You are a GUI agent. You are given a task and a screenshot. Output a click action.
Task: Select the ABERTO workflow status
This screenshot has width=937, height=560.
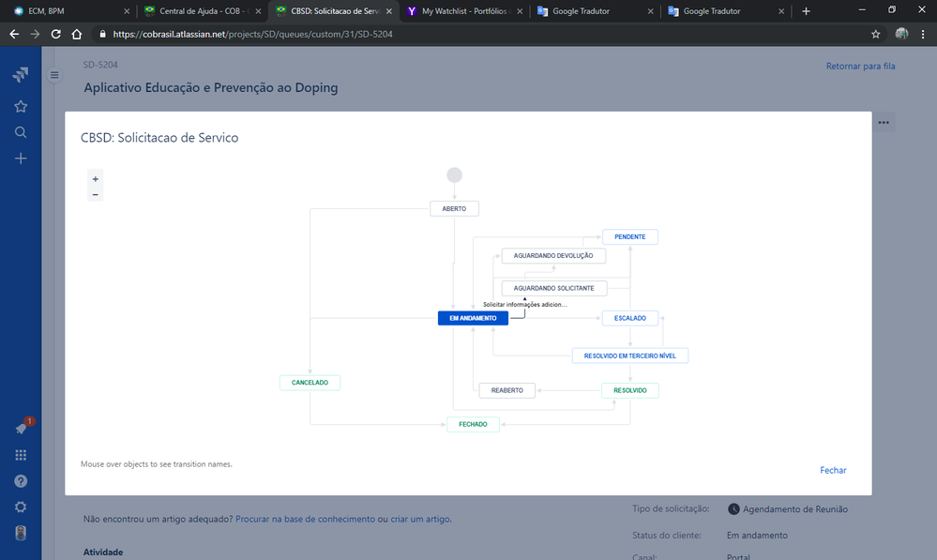click(454, 208)
